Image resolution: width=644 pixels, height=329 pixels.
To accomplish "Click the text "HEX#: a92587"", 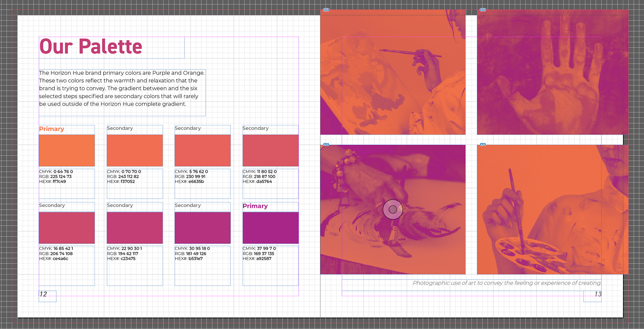I will [257, 259].
